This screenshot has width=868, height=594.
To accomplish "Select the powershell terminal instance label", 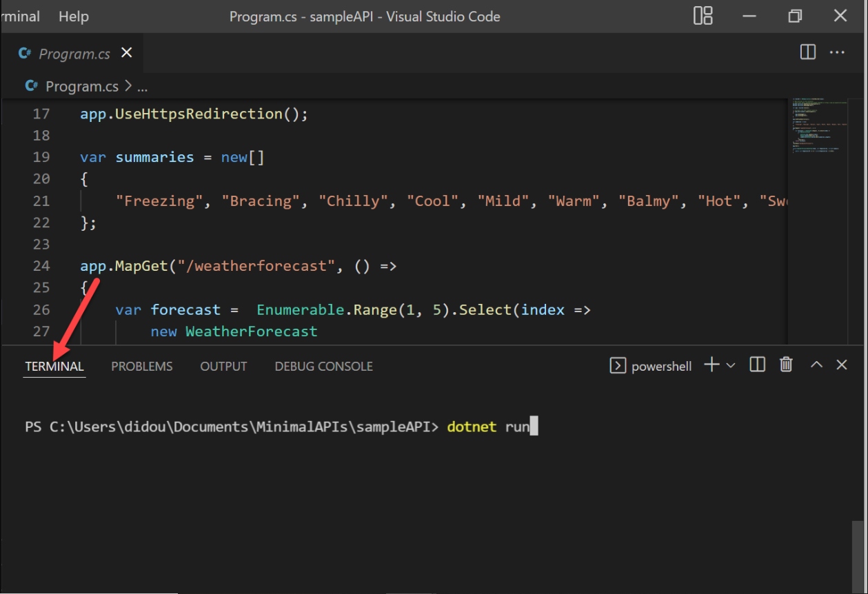I will point(660,367).
